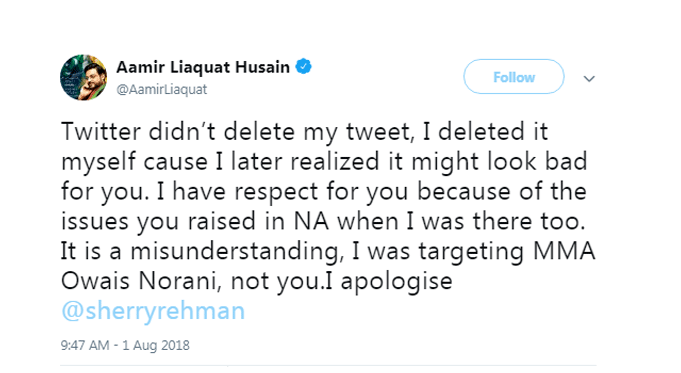Click the display name Aamir Liaquat Husain
This screenshot has height=373, width=681.
click(203, 67)
